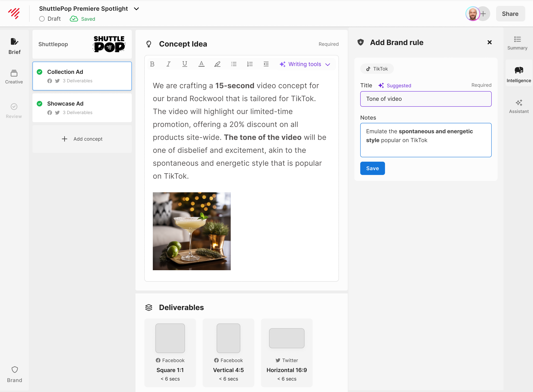Click the underline formatting icon

[x=185, y=64]
